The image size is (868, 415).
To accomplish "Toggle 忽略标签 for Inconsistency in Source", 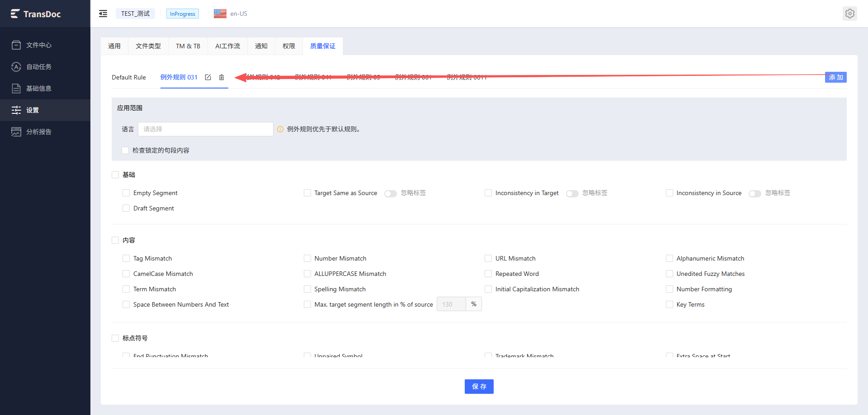I will coord(755,193).
